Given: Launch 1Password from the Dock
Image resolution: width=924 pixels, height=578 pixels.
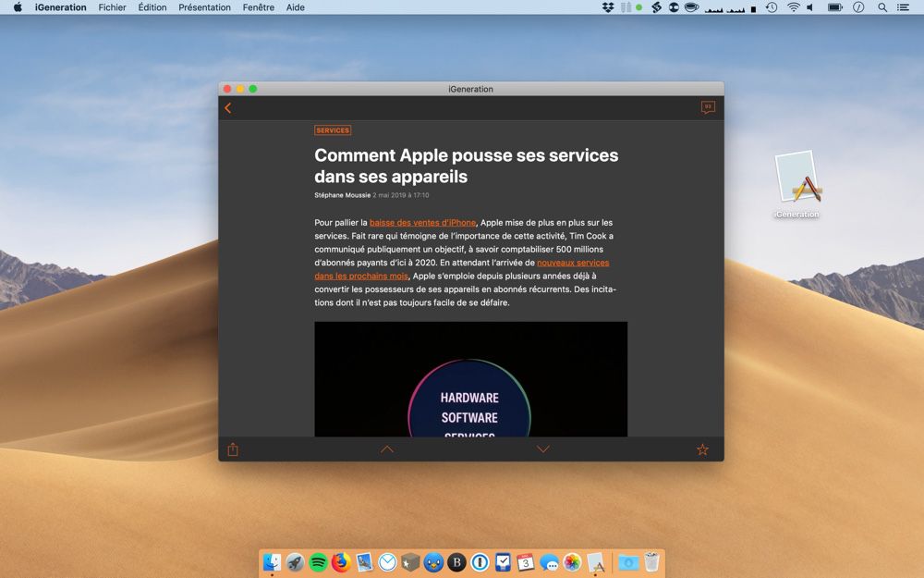Looking at the screenshot, I should pos(480,562).
